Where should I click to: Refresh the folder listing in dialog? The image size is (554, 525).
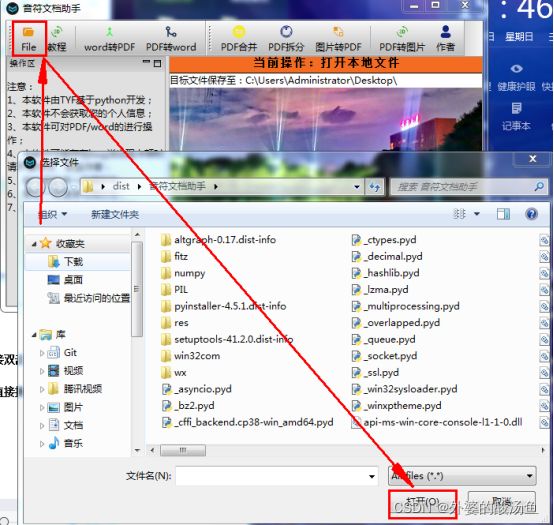pos(375,187)
